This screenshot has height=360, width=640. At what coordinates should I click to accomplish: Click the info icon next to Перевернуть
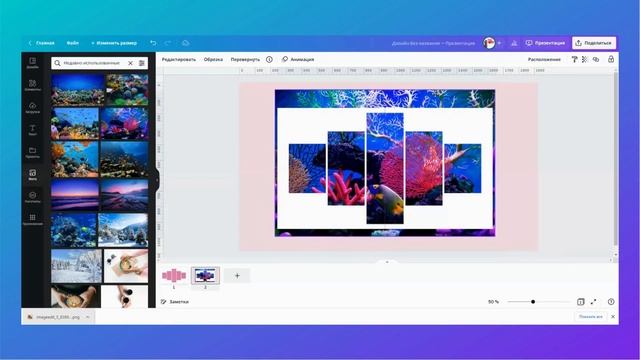click(269, 59)
